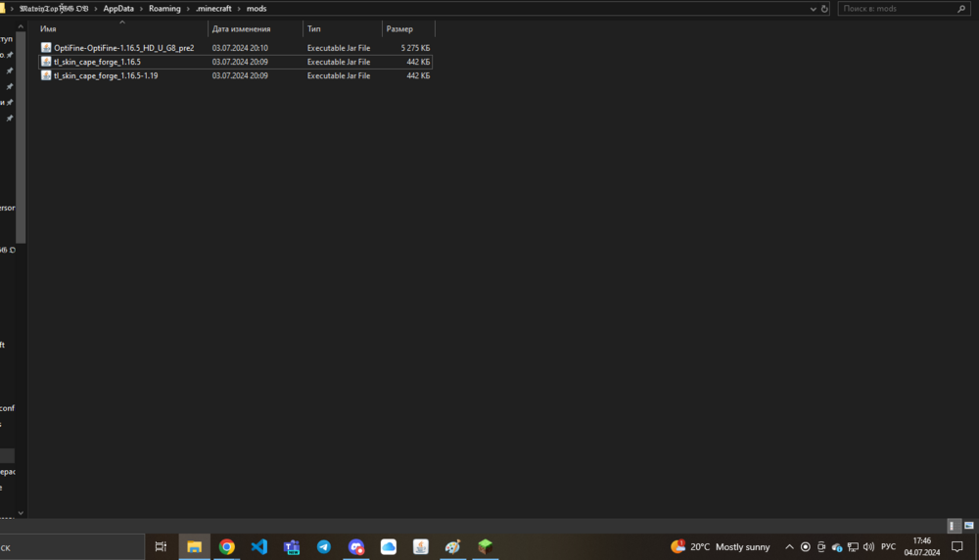
Task: Switch to large icons view in the status bar
Action: coord(968,526)
